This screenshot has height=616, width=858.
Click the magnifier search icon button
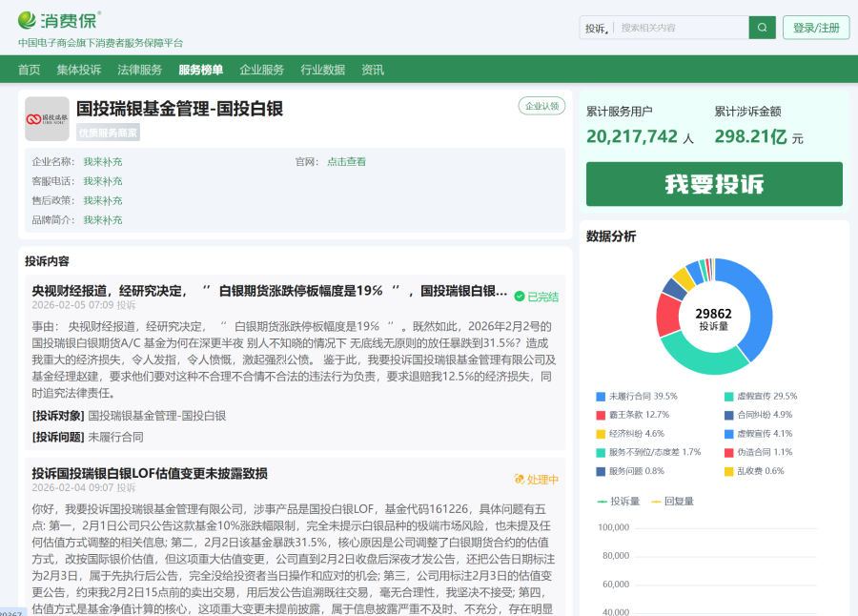point(762,28)
